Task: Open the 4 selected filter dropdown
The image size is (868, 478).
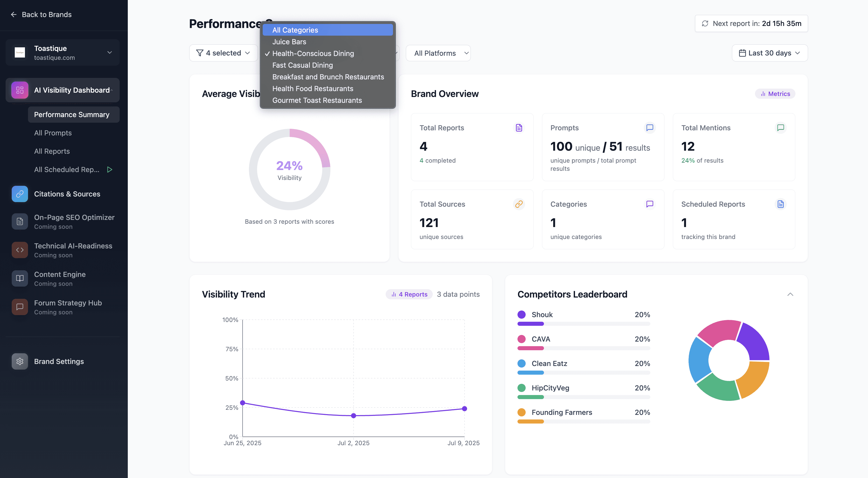Action: tap(223, 53)
